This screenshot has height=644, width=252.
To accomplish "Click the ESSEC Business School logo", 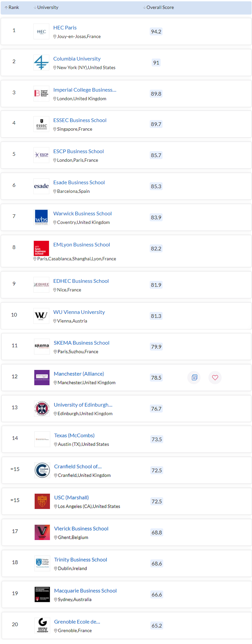I will point(41,124).
